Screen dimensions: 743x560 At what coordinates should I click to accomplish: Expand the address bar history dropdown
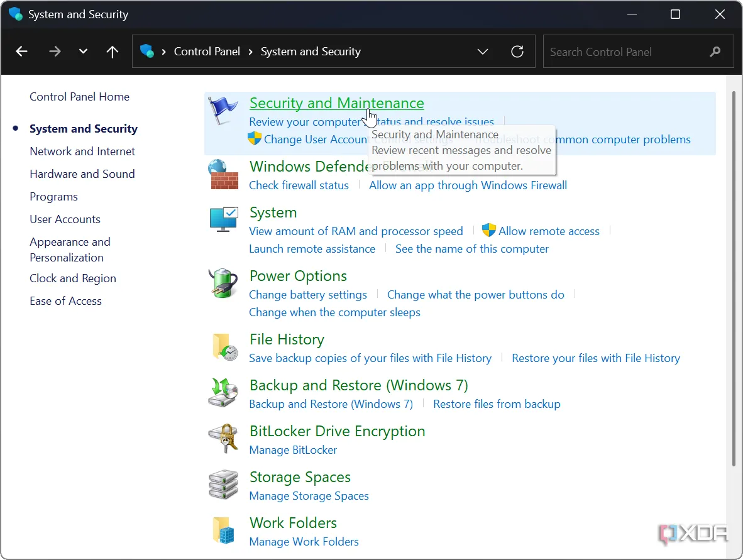482,51
